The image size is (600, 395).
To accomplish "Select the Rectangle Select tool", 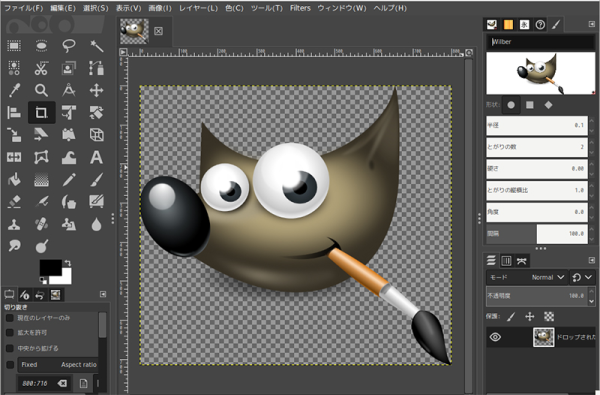I will pyautogui.click(x=14, y=46).
